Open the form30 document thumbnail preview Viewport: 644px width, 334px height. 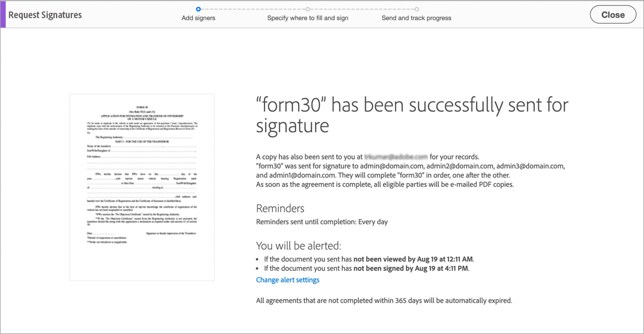tap(142, 187)
